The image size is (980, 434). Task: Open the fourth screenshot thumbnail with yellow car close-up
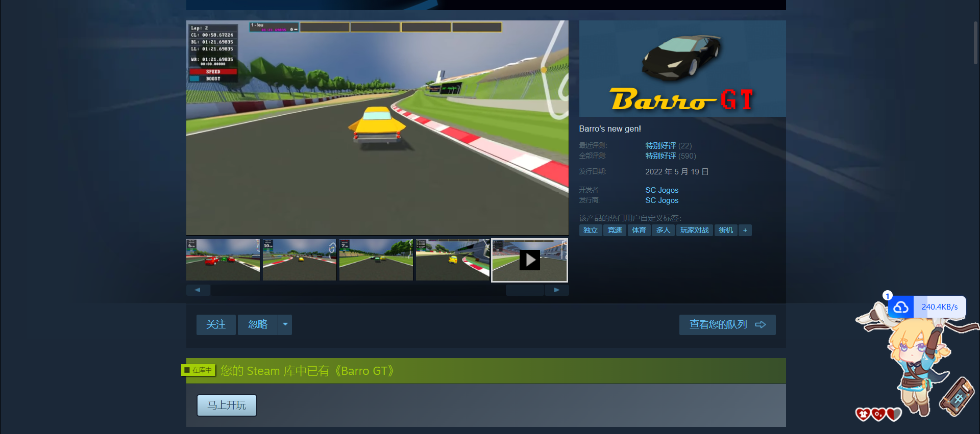pos(453,260)
